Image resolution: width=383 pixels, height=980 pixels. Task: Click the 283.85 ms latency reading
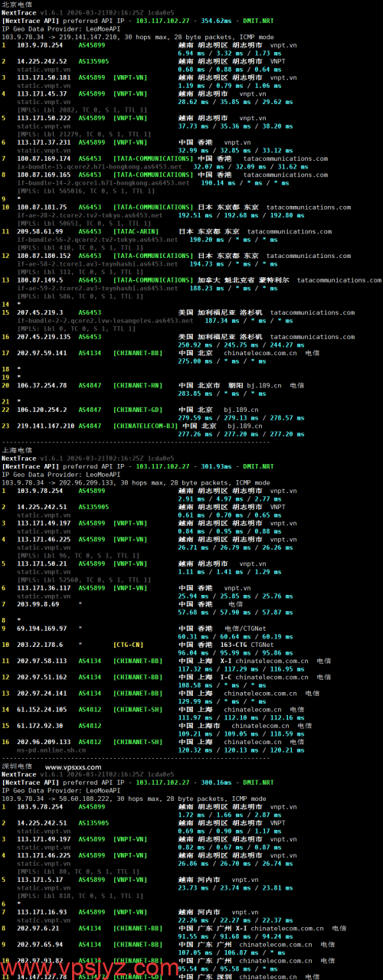(x=195, y=394)
